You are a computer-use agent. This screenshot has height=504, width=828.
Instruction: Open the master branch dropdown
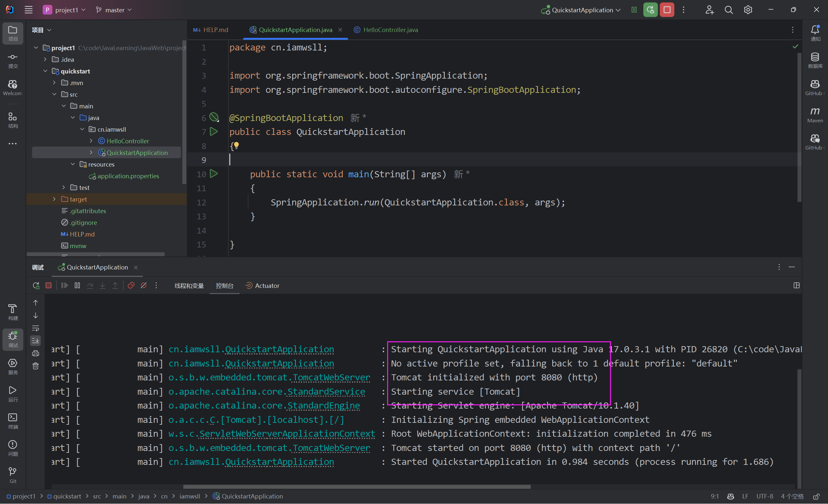[114, 10]
